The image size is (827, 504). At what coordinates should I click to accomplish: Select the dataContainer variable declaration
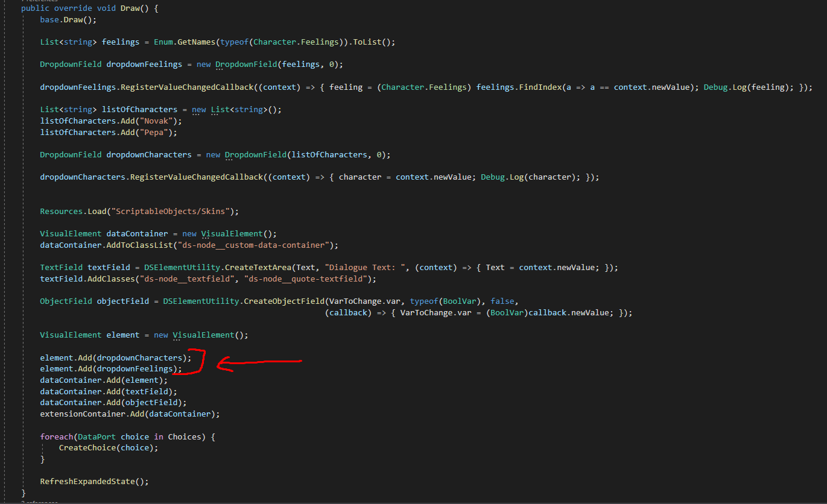coord(136,233)
